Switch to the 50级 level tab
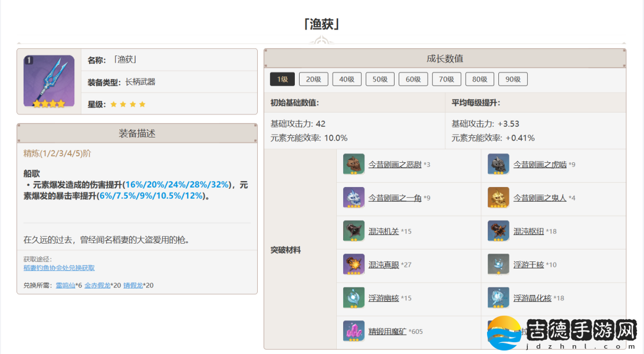Screen dimensions: 644x354 tap(380, 79)
